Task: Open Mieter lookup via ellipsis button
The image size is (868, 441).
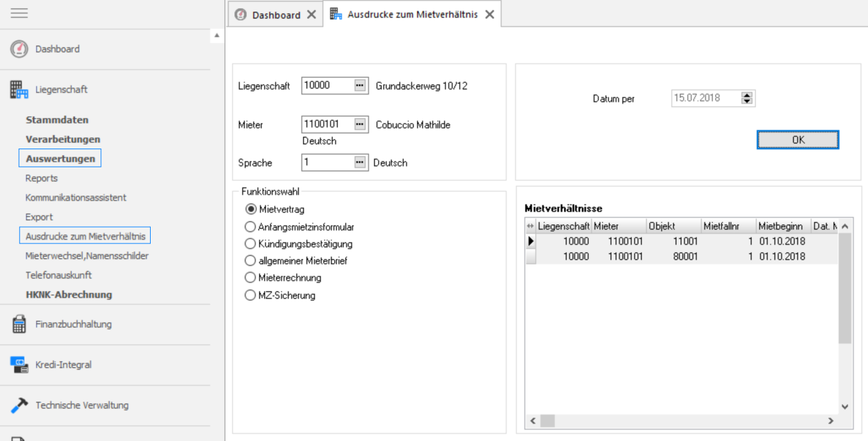Action: 360,124
